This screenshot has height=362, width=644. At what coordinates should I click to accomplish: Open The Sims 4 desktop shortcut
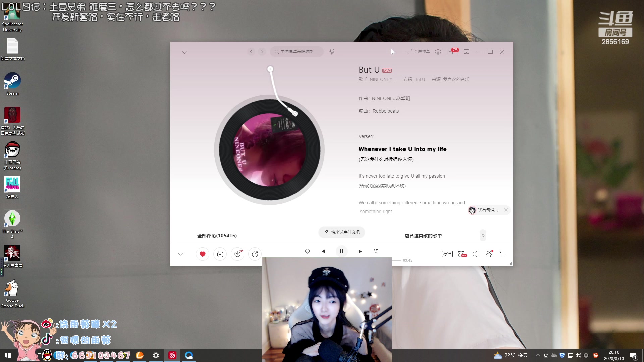[12, 224]
